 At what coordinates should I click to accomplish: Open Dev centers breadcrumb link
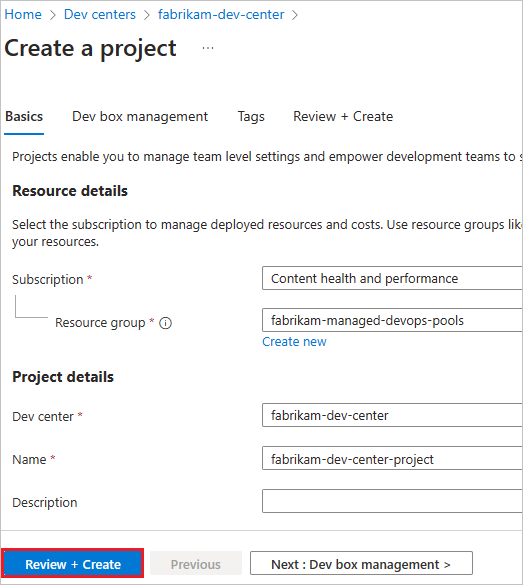click(x=100, y=15)
